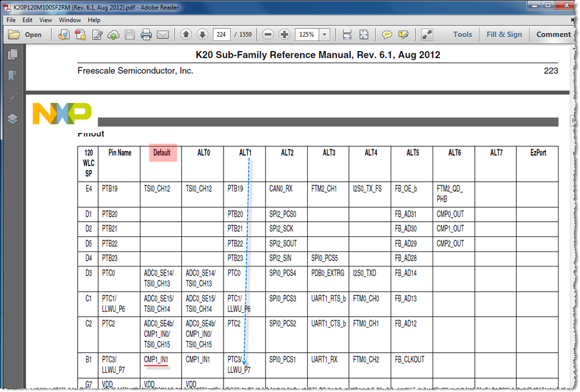Open the File menu
The image size is (580, 392).
(x=11, y=20)
